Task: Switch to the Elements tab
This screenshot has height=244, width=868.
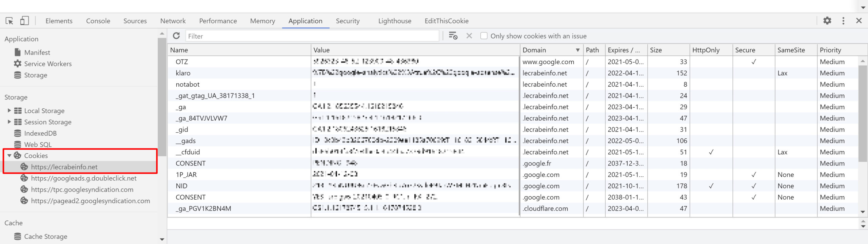Action: click(x=59, y=21)
